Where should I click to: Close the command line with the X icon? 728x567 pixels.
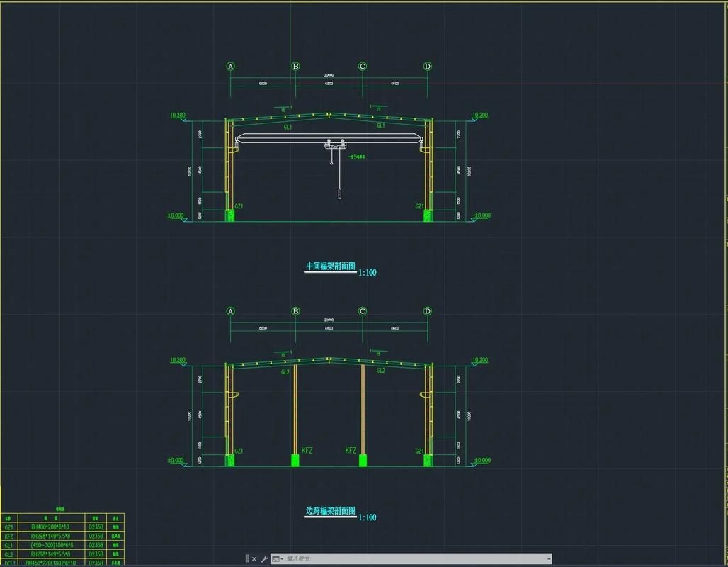point(254,559)
